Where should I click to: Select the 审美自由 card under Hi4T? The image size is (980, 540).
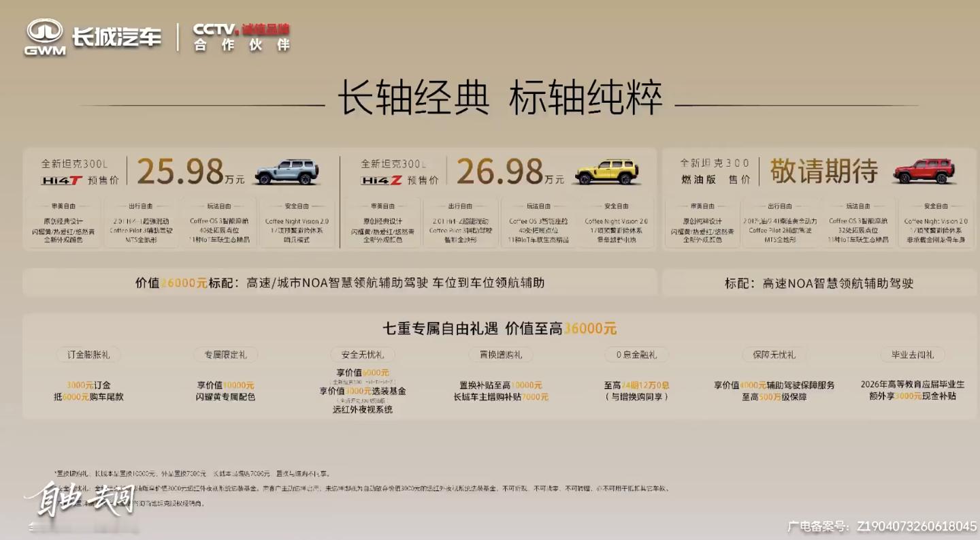click(x=63, y=223)
